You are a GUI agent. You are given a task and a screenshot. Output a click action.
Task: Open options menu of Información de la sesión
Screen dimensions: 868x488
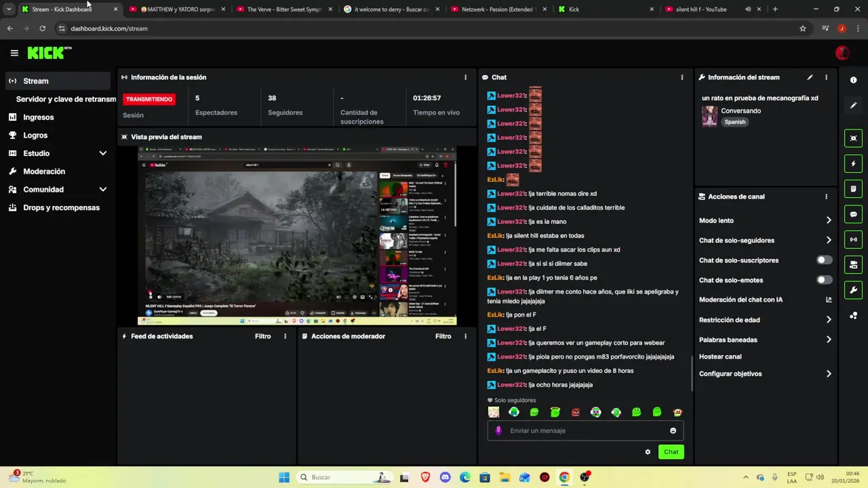[465, 77]
